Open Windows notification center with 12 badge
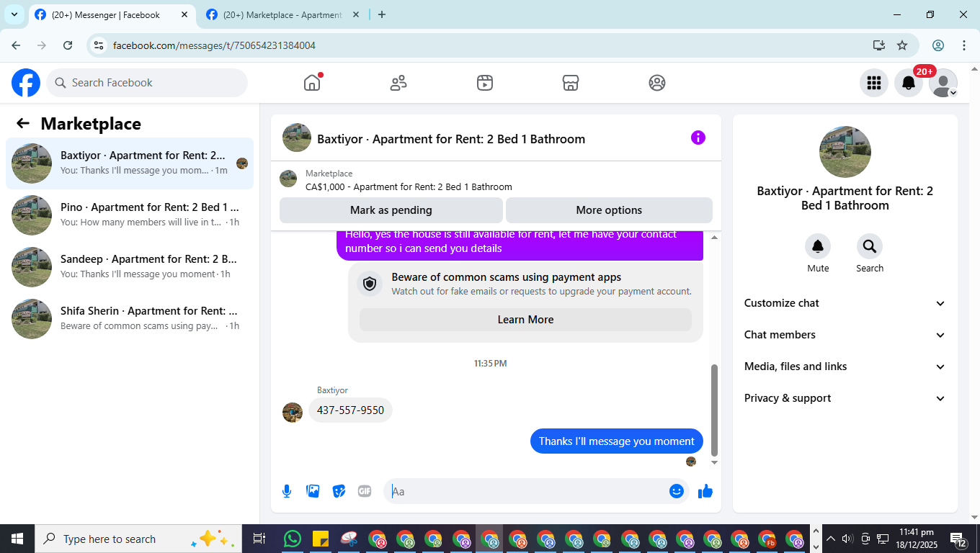The width and height of the screenshot is (980, 553). [958, 539]
